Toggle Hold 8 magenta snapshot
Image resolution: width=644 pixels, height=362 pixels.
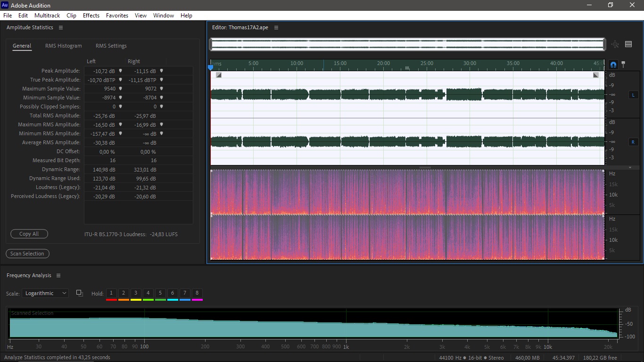(197, 295)
